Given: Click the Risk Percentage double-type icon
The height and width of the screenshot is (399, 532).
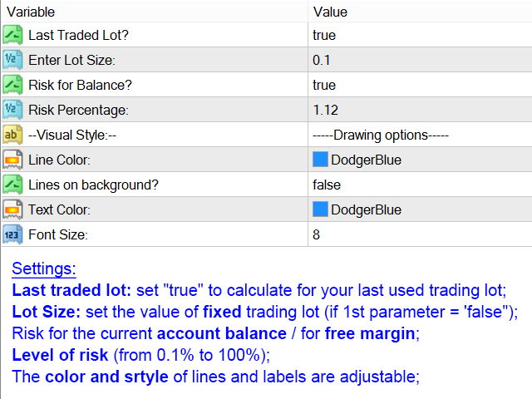Looking at the screenshot, I should point(12,110).
